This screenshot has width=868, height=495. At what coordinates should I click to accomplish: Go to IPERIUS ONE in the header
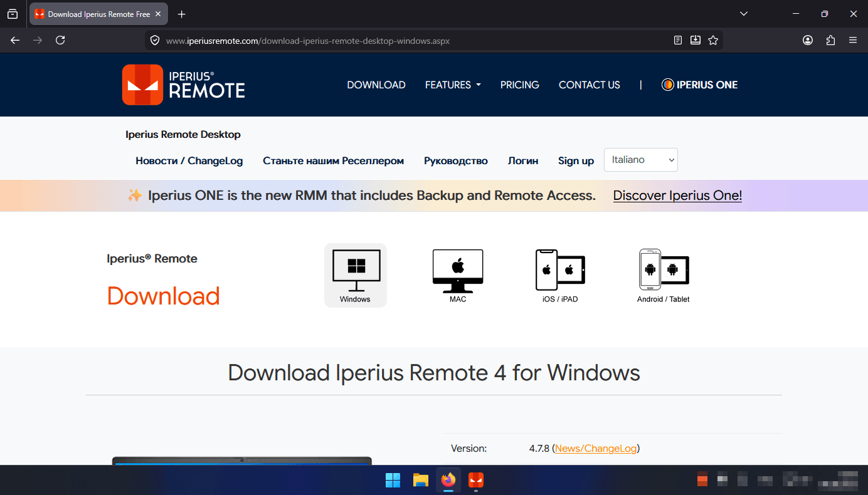coord(700,85)
